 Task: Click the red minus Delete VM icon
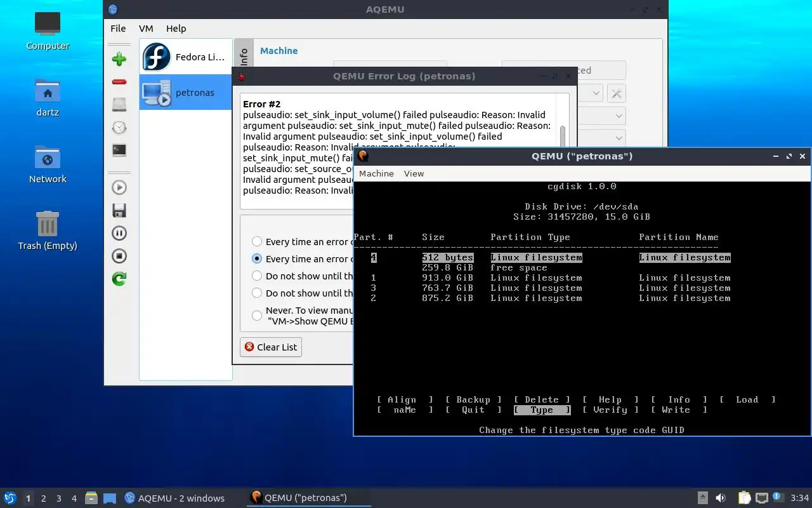[x=119, y=82]
